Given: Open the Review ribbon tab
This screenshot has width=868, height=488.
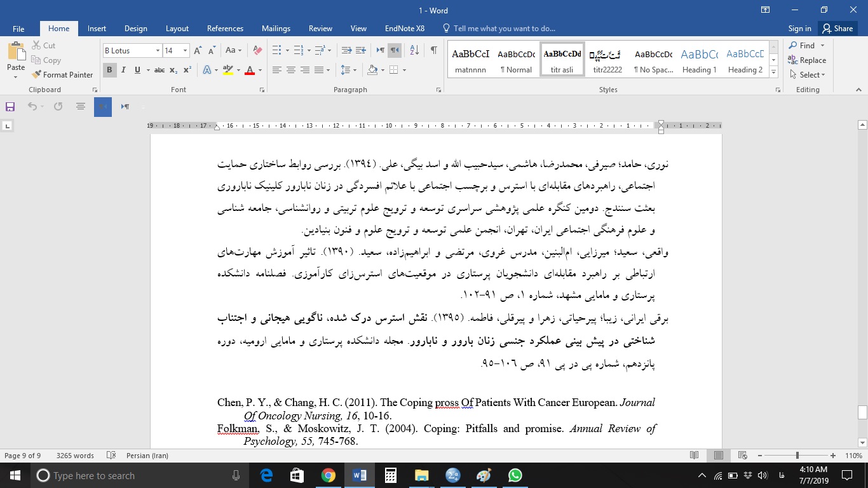Looking at the screenshot, I should [320, 29].
